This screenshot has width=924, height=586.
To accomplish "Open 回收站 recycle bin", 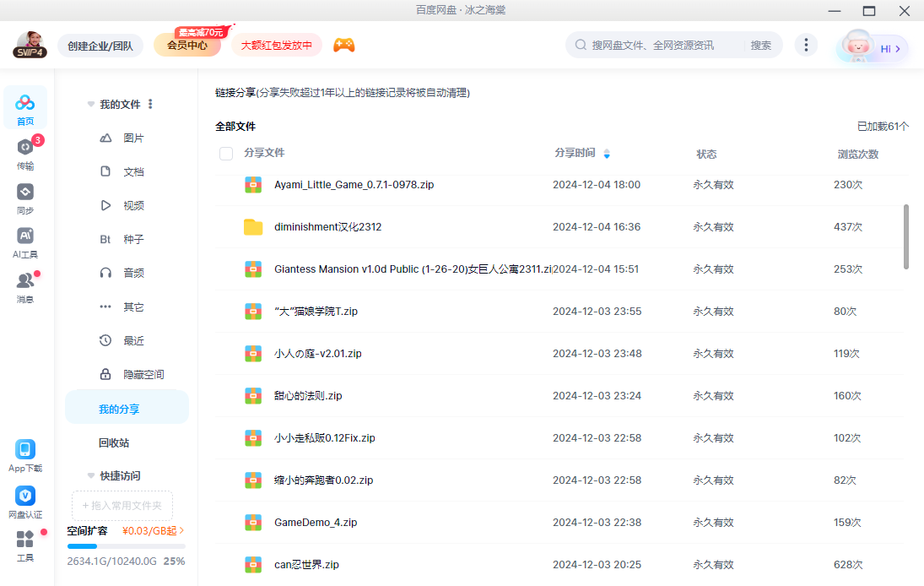I will coord(114,442).
